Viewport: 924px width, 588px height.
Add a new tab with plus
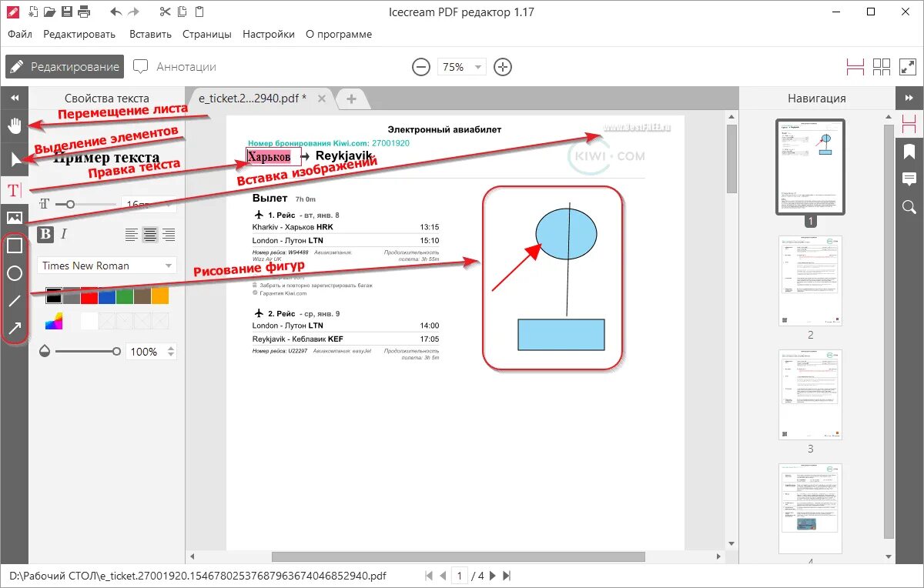(x=351, y=99)
